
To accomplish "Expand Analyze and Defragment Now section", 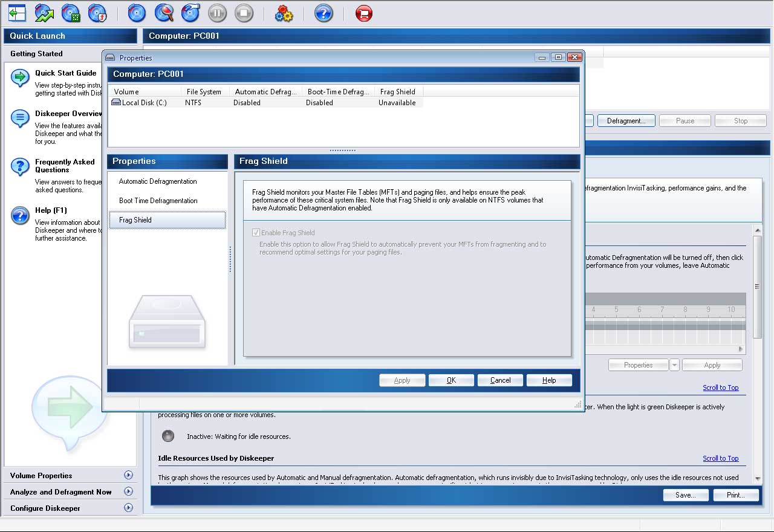I will [128, 491].
